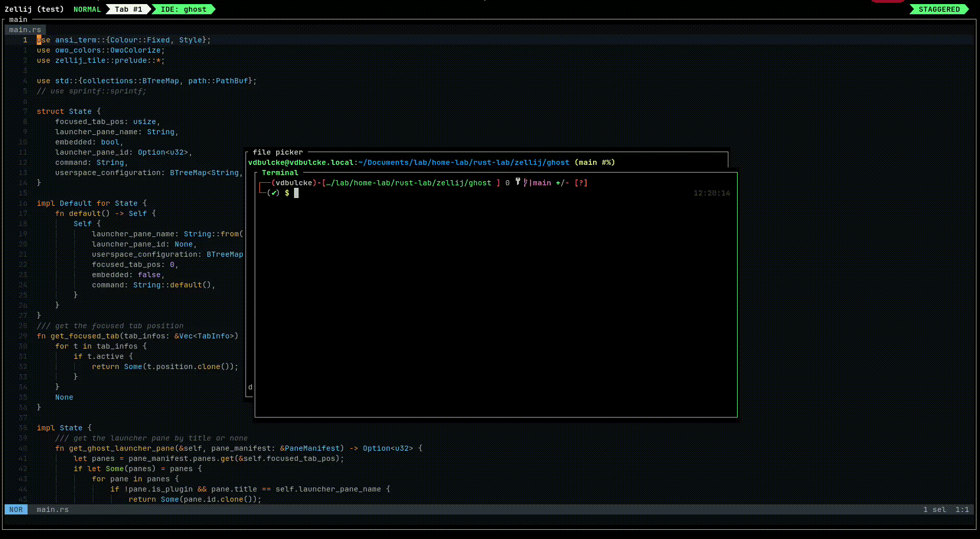980x539 pixels.
Task: Click the vdbulcke@vdbulcke.local host text
Action: pos(301,162)
